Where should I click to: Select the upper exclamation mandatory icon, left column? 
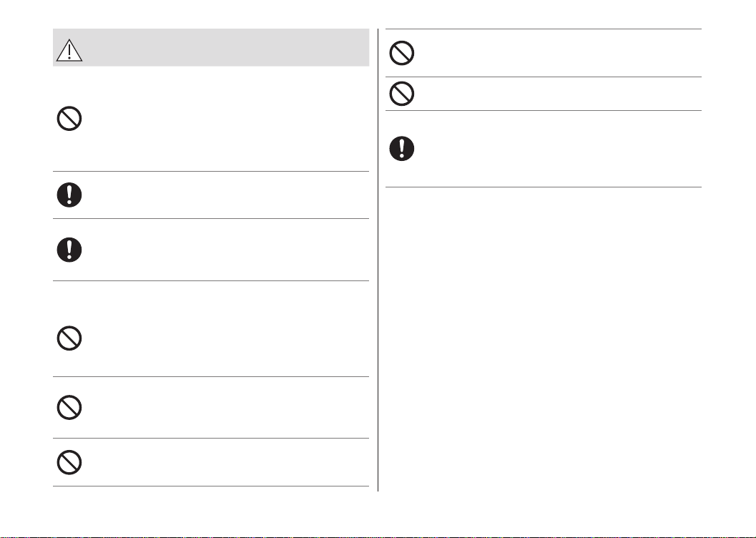(69, 195)
